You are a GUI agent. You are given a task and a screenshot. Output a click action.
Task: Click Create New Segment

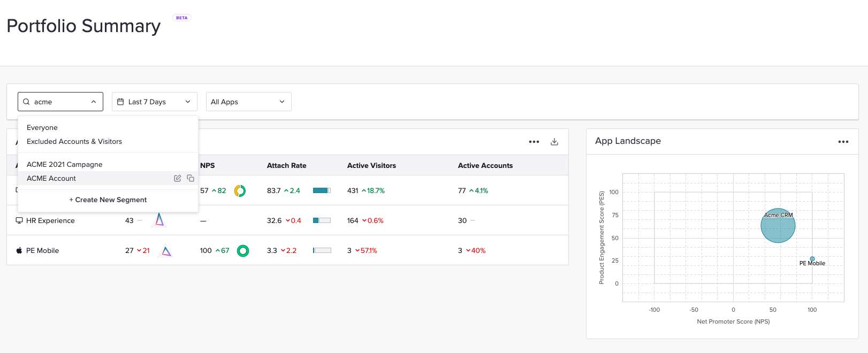(108, 199)
